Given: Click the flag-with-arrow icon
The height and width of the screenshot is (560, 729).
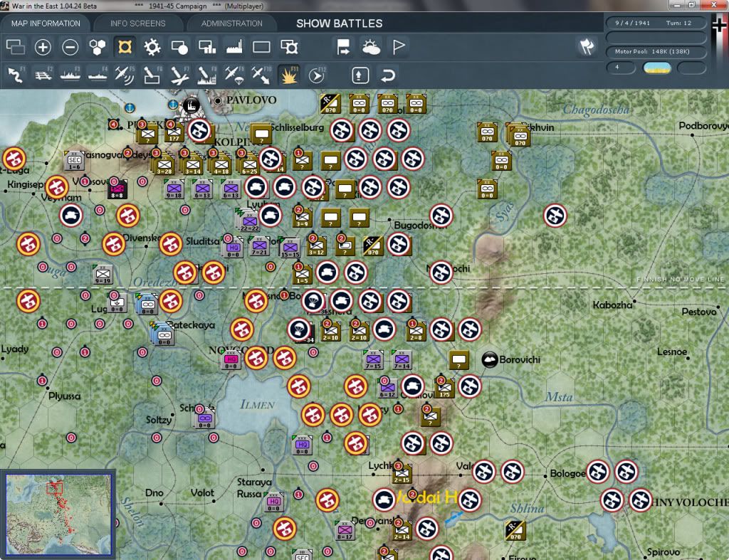Looking at the screenshot, I should click(x=343, y=47).
